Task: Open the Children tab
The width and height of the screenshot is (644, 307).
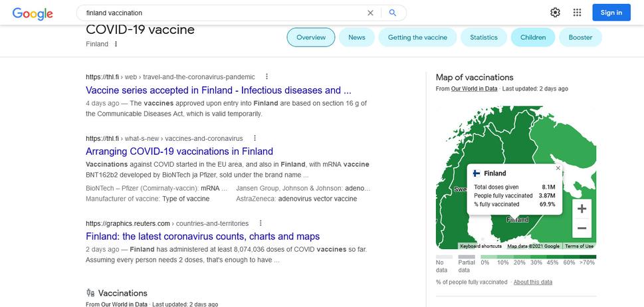Action: pos(533,37)
